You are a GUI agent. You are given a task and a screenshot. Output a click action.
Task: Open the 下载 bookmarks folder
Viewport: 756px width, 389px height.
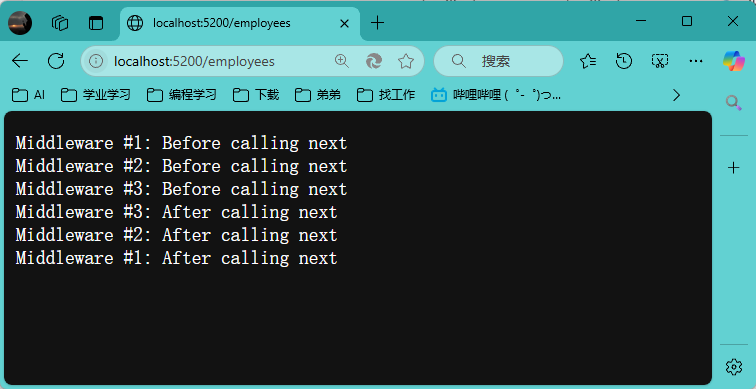(256, 95)
